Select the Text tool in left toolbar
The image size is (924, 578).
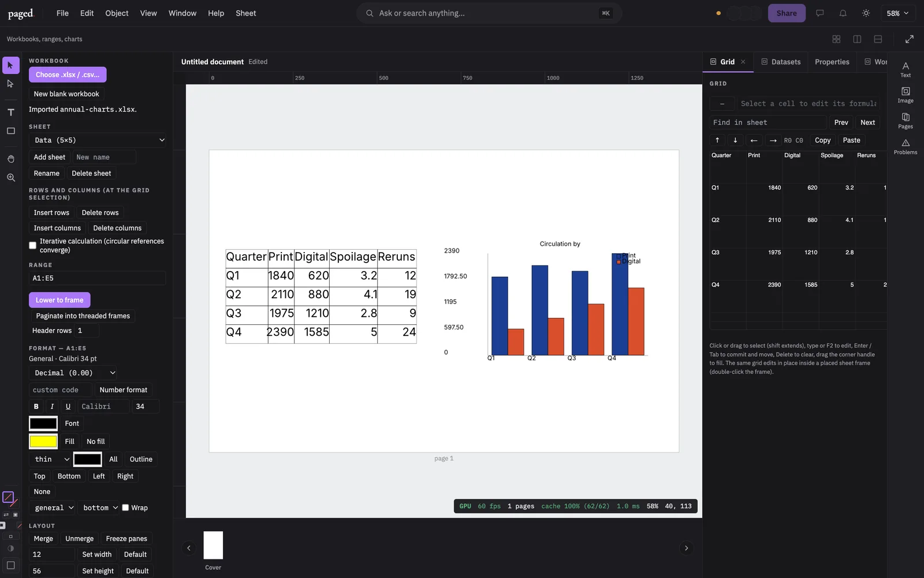click(x=10, y=112)
